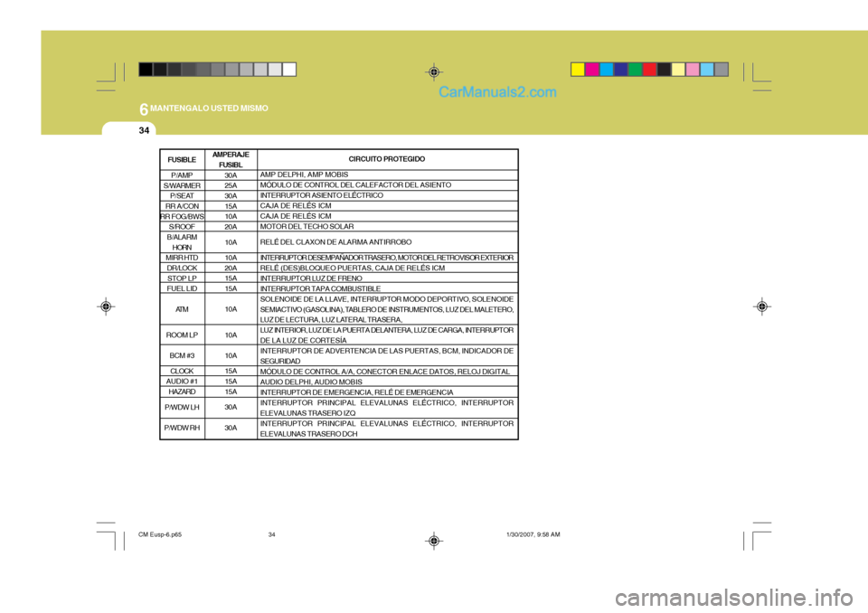Select the STOP LP fuse name cell
Image resolution: width=868 pixels, height=613 pixels.
point(182,278)
